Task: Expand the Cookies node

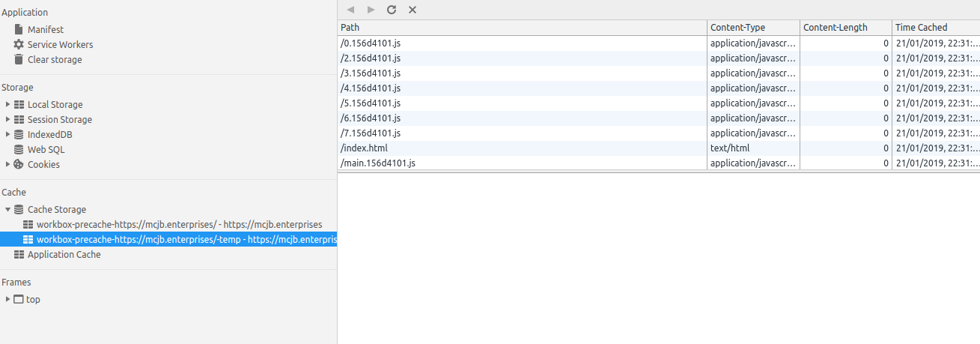Action: tap(8, 164)
